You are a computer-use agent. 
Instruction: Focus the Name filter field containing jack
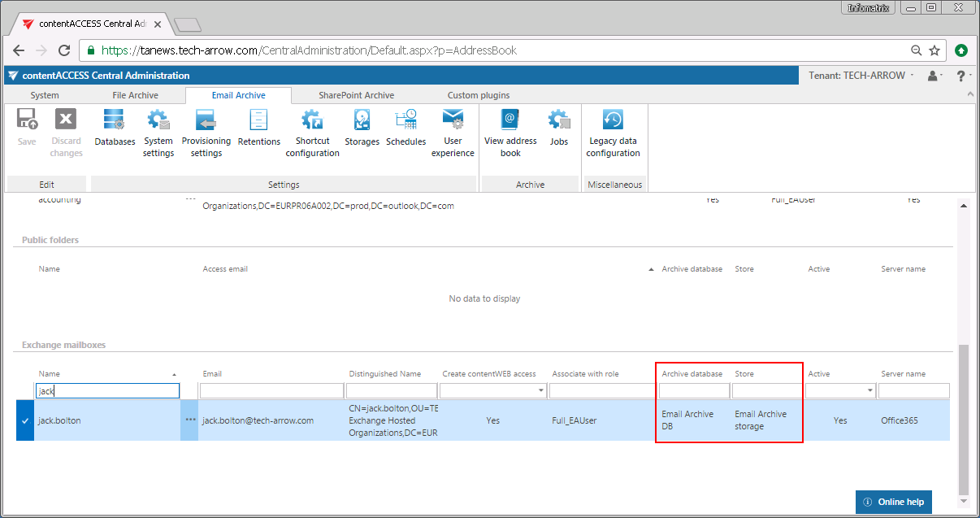[107, 391]
